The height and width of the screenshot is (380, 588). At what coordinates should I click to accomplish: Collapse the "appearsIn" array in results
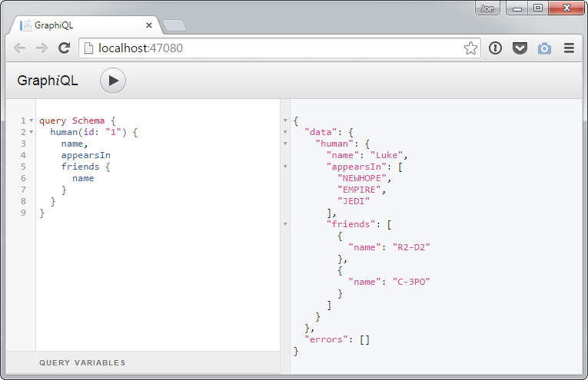[x=285, y=167]
